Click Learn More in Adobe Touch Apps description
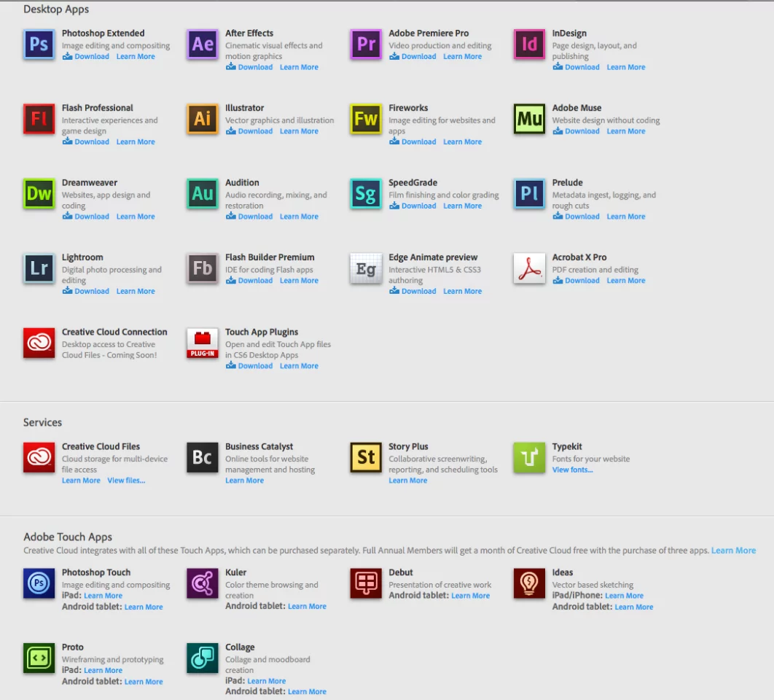774x700 pixels. (733, 550)
